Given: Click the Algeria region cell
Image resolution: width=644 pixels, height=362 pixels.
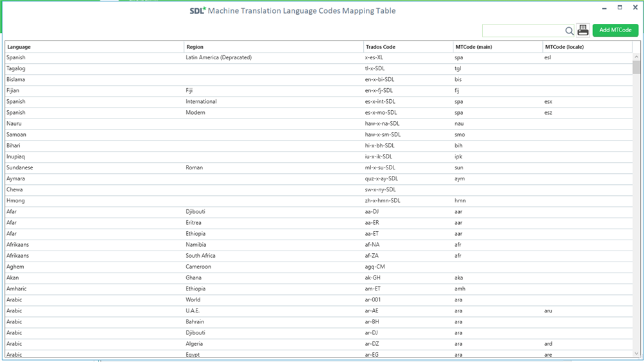Looking at the screenshot, I should (x=194, y=344).
